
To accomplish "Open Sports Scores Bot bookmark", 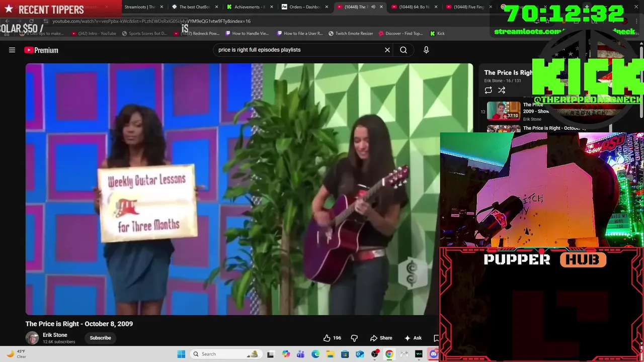I will click(x=144, y=34).
